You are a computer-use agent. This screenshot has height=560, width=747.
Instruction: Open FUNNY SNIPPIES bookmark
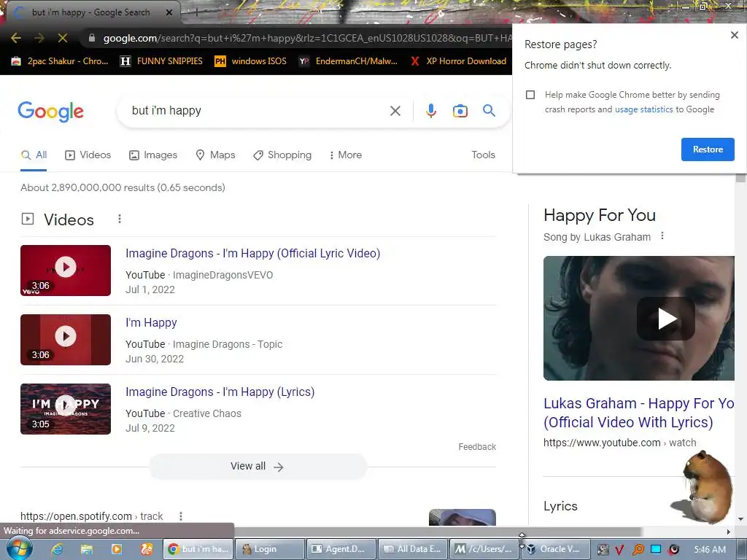(161, 61)
